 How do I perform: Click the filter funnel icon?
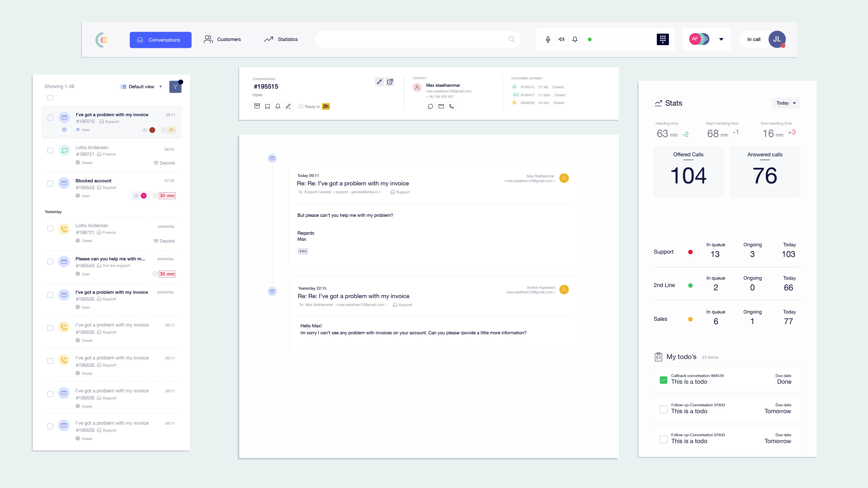coord(175,87)
